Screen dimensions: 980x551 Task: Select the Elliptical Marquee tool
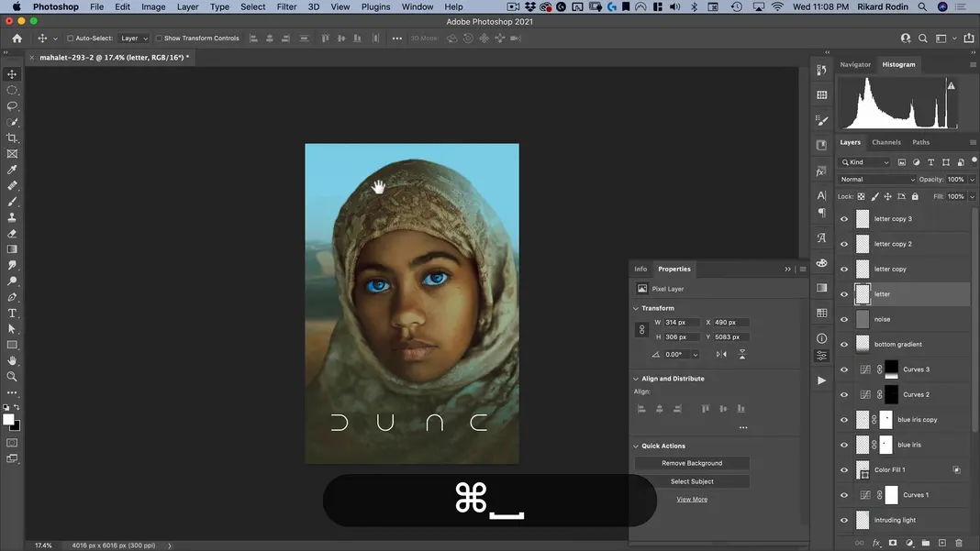[x=12, y=90]
